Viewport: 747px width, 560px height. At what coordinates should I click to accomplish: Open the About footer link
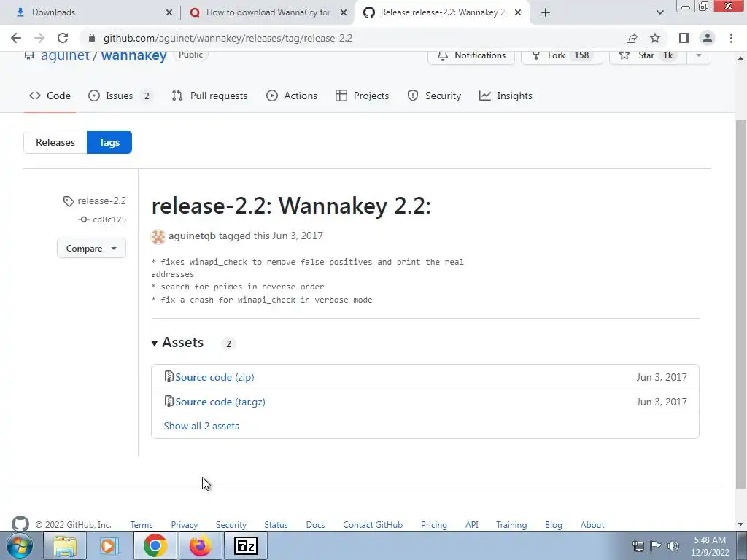coord(592,525)
